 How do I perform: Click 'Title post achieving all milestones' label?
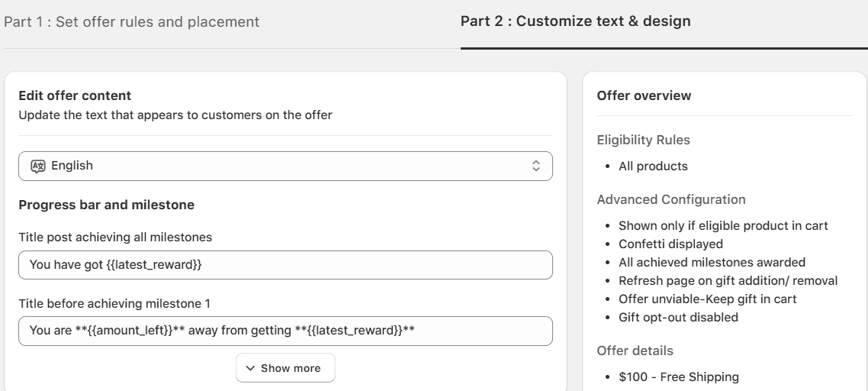click(115, 238)
